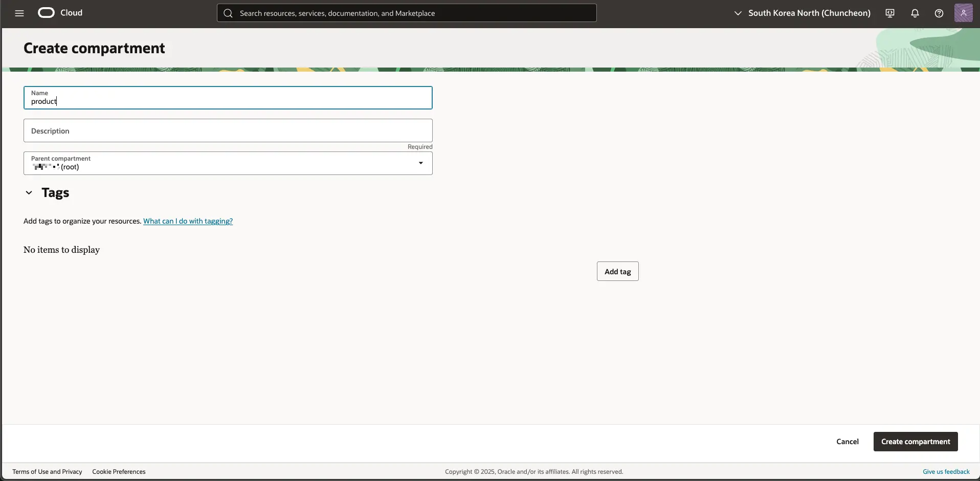Screen dimensions: 980x481
Task: Click into the Name field
Action: [228, 98]
